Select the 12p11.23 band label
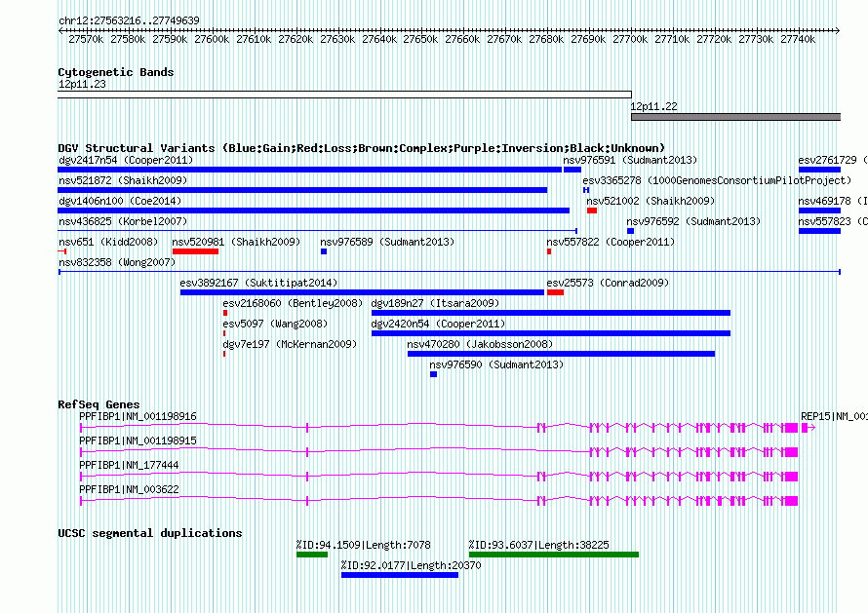The image size is (868, 613). click(82, 84)
